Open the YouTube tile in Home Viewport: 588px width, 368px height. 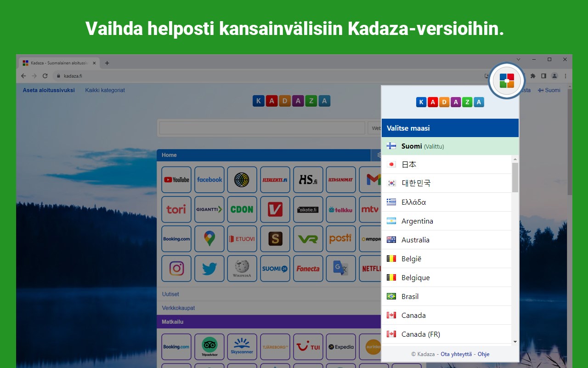[x=176, y=180]
